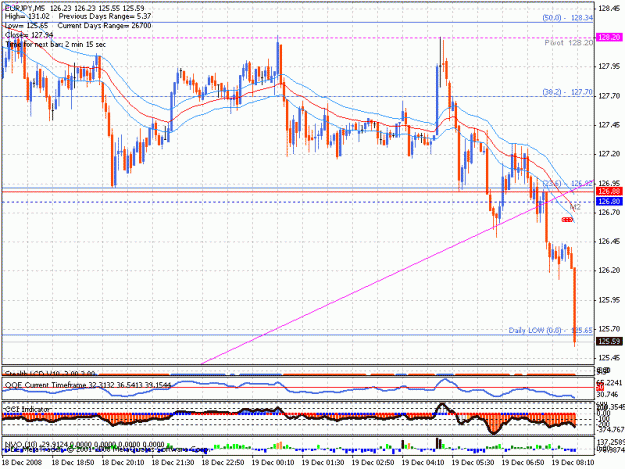Click 'Previous Days Range= 5.37' text
The height and width of the screenshot is (469, 625).
click(x=105, y=16)
